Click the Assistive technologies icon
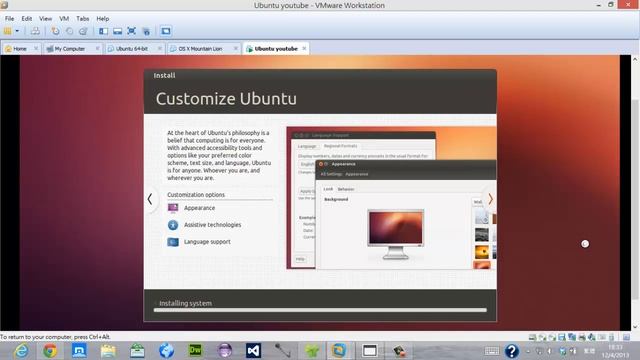The image size is (640, 360). [x=173, y=225]
